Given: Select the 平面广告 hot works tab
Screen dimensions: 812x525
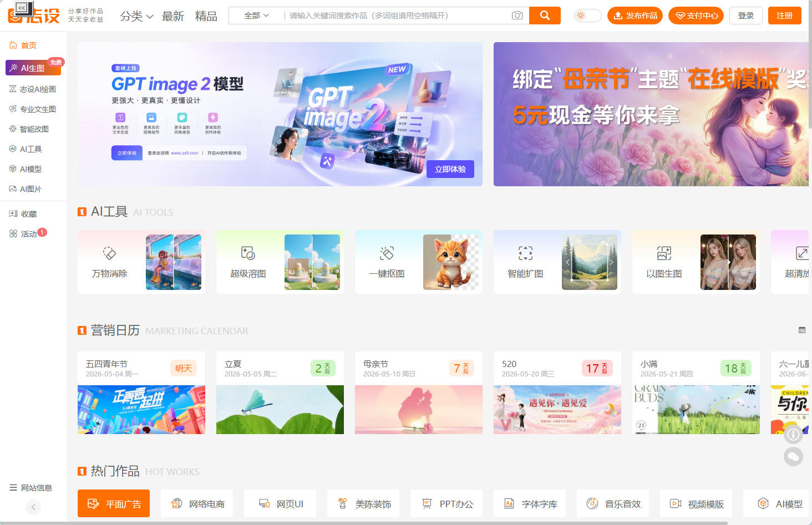Looking at the screenshot, I should [x=114, y=503].
